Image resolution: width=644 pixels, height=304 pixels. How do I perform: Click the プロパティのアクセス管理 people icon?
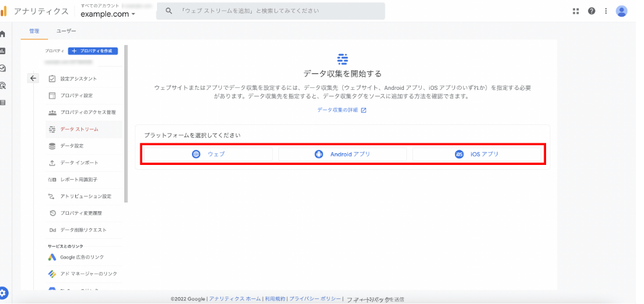[x=52, y=112]
